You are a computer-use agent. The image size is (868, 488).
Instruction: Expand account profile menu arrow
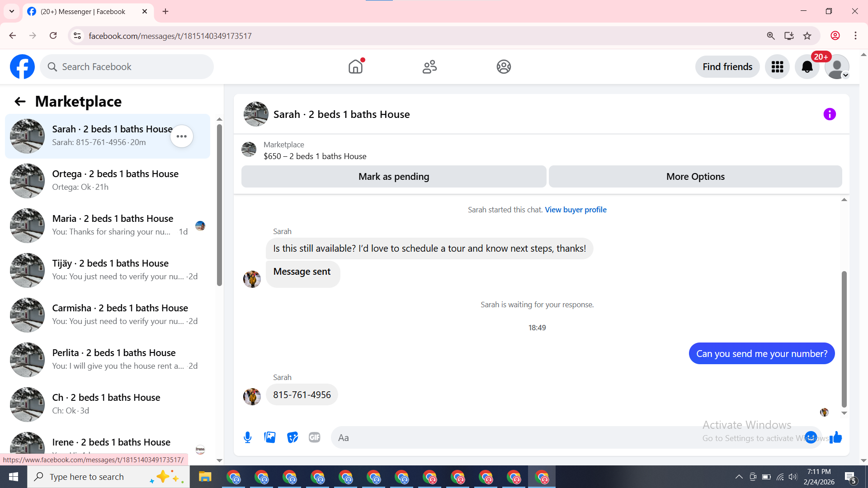pyautogui.click(x=845, y=75)
